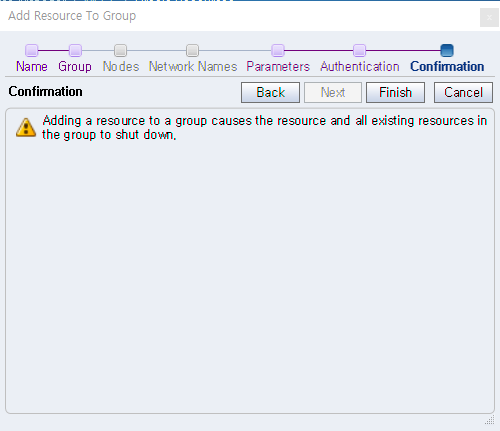This screenshot has height=431, width=500.
Task: Click the Authentication step marker square
Action: [x=359, y=50]
